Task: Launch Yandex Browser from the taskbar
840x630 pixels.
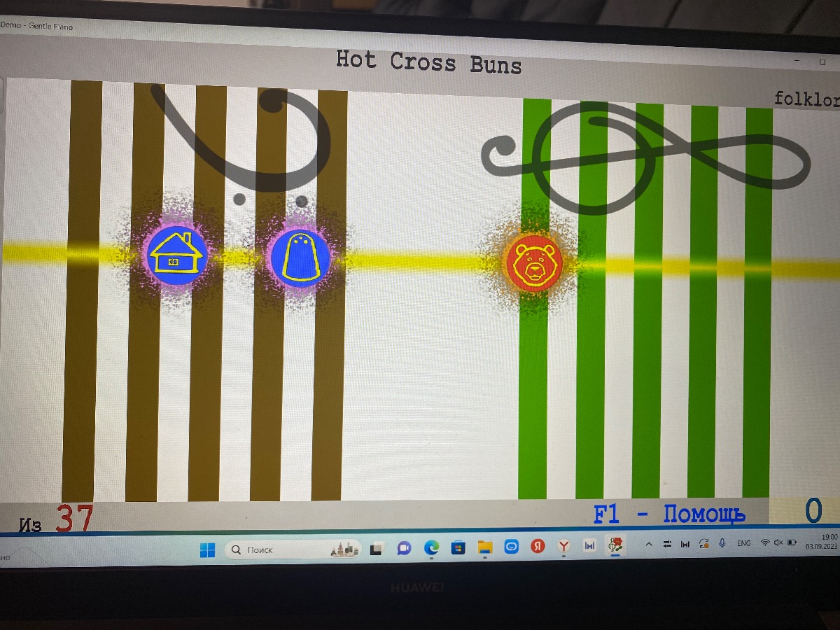Action: click(x=563, y=546)
